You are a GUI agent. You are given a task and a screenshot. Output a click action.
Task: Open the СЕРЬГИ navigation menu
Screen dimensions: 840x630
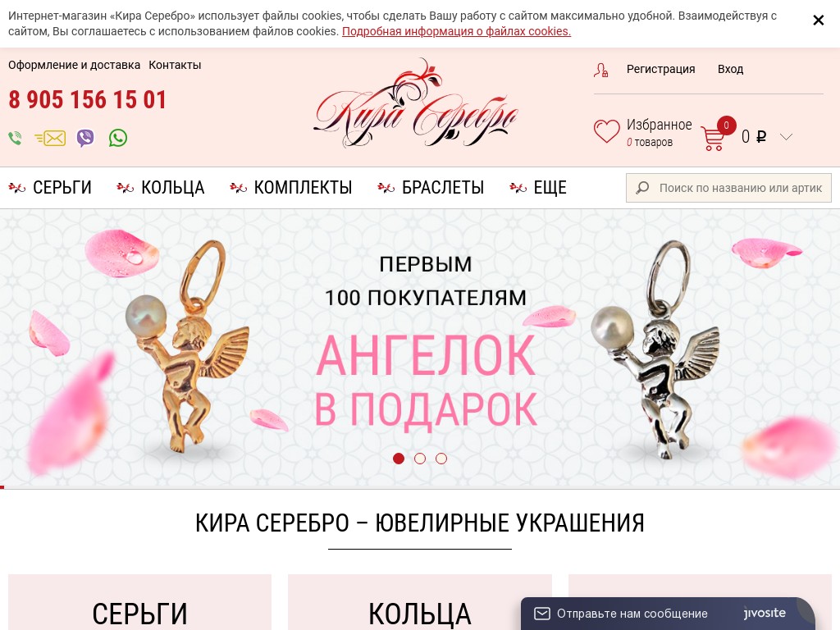50,188
